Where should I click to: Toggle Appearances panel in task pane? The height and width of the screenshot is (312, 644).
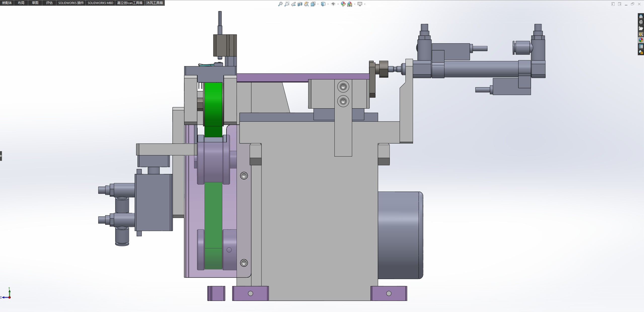(x=641, y=40)
